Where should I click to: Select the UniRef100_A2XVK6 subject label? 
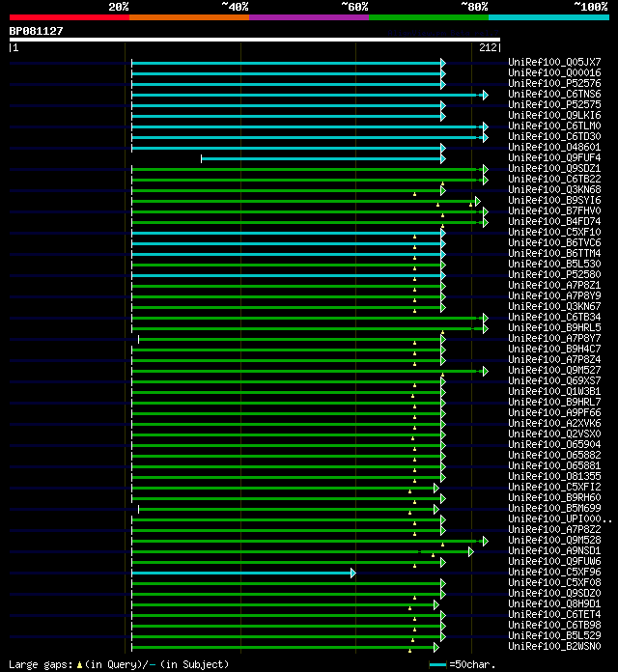click(x=554, y=424)
